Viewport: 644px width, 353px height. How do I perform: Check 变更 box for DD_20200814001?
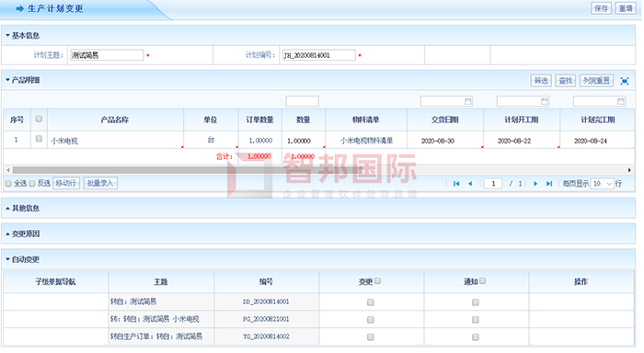(371, 302)
